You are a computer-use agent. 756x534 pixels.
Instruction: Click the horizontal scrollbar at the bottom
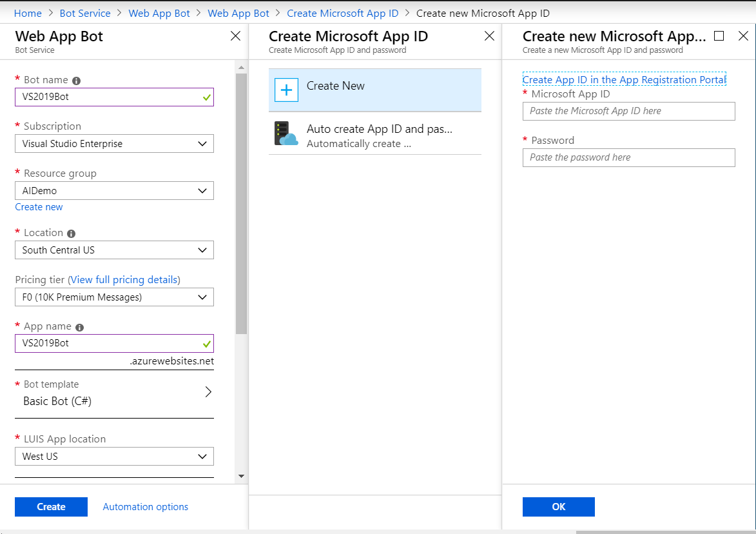pyautogui.click(x=666, y=532)
